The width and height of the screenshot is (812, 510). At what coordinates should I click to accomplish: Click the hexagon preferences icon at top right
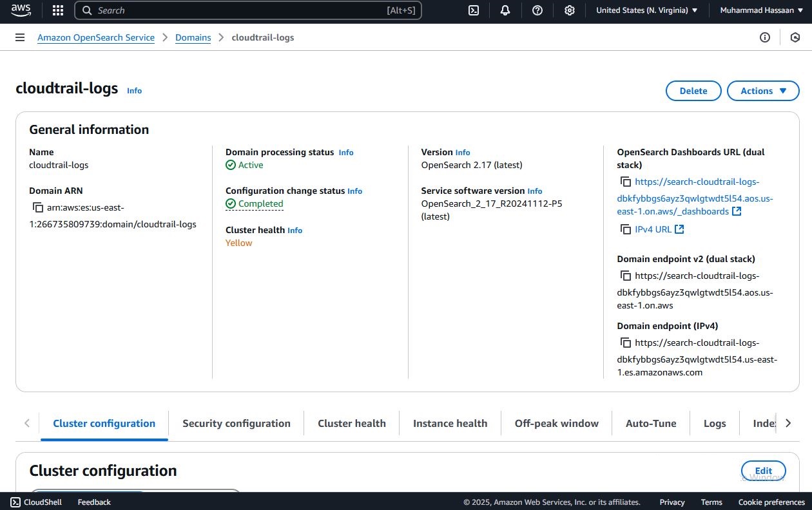(795, 37)
